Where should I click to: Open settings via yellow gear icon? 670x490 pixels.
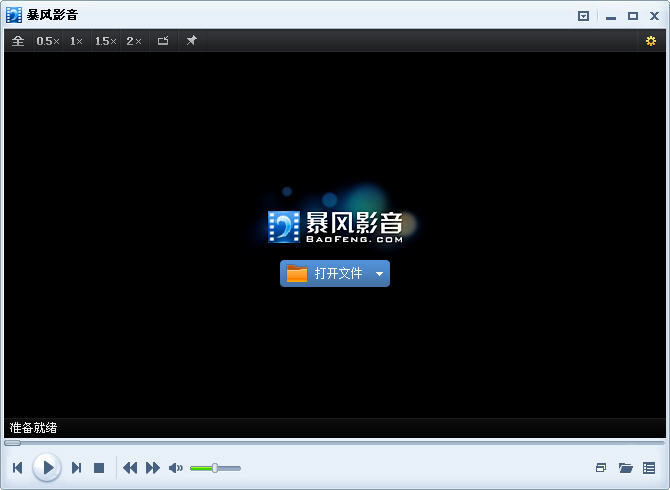coord(650,41)
